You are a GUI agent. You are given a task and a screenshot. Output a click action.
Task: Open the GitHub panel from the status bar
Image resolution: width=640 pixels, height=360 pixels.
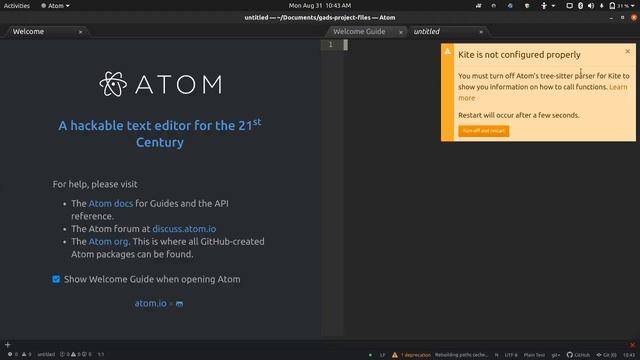(x=578, y=355)
